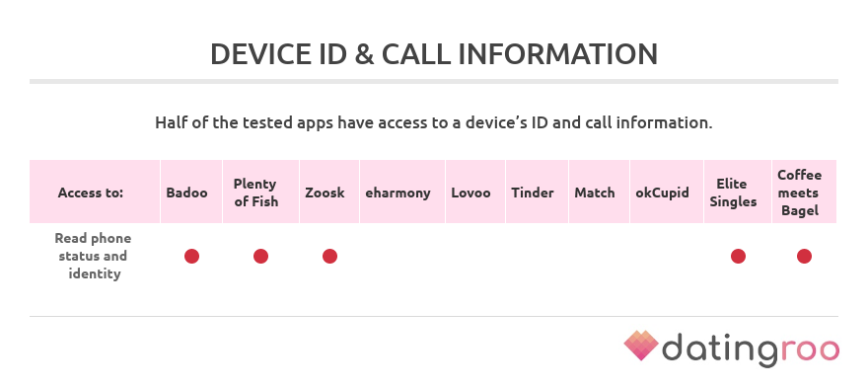Viewport: 868px width, 387px height.
Task: Click the Device ID & Call Information title
Action: pyautogui.click(x=434, y=54)
